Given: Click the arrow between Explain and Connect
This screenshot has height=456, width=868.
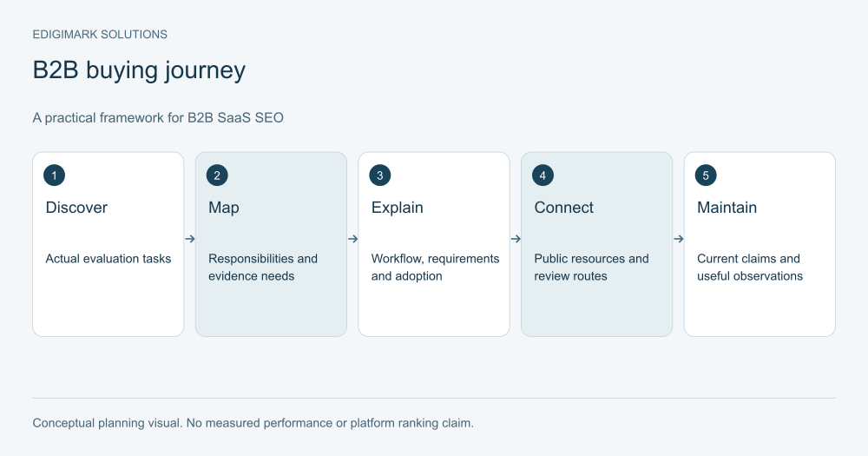Looking at the screenshot, I should [516, 239].
